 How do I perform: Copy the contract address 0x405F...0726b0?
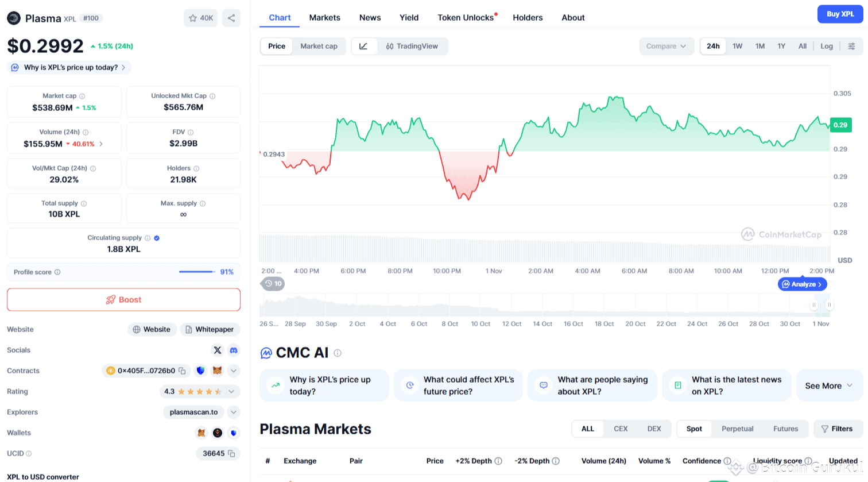point(182,371)
